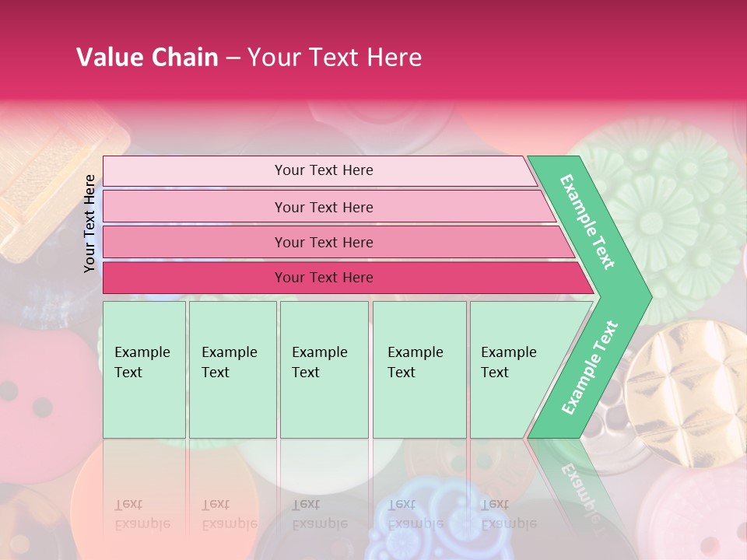
Task: Select the second pink text bar
Action: point(323,207)
